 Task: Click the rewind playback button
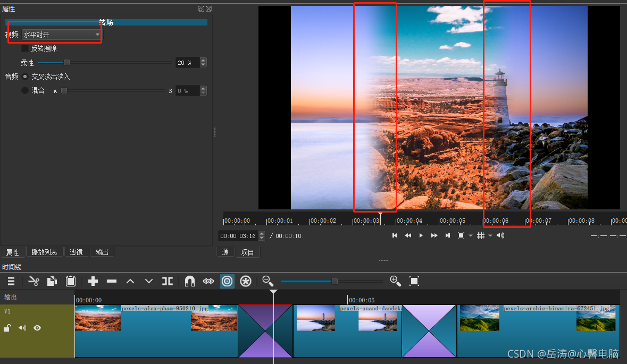(408, 236)
